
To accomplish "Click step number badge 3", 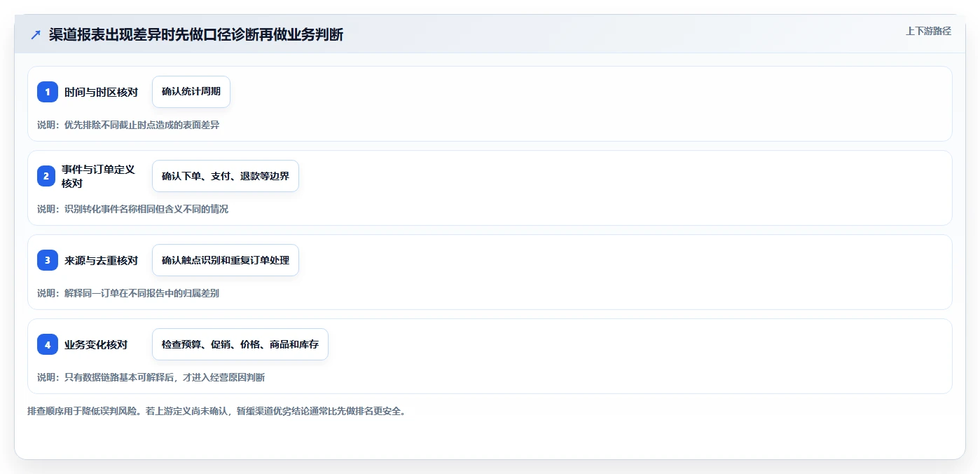I will tap(48, 260).
